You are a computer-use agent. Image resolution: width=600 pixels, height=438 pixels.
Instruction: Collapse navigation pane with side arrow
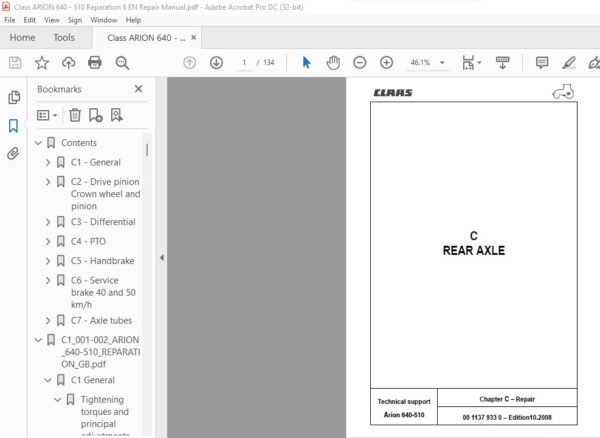[162, 257]
